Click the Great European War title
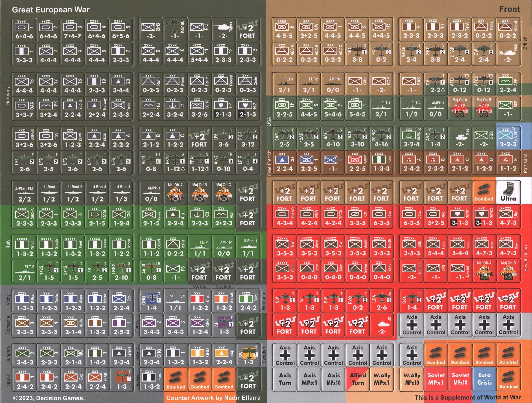This screenshot has height=403, width=532. pyautogui.click(x=51, y=10)
